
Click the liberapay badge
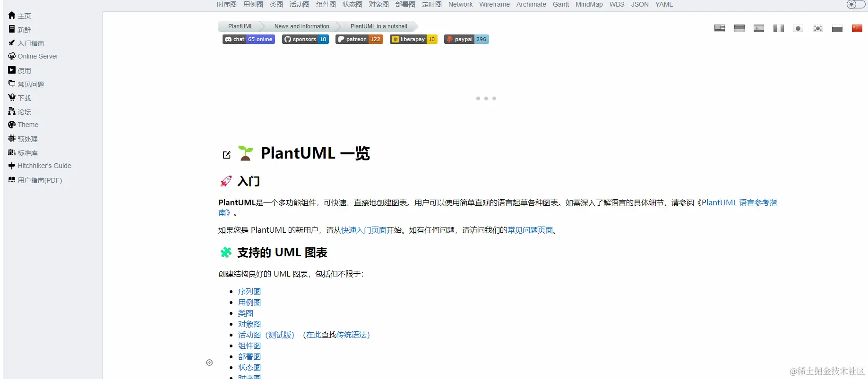(x=413, y=39)
